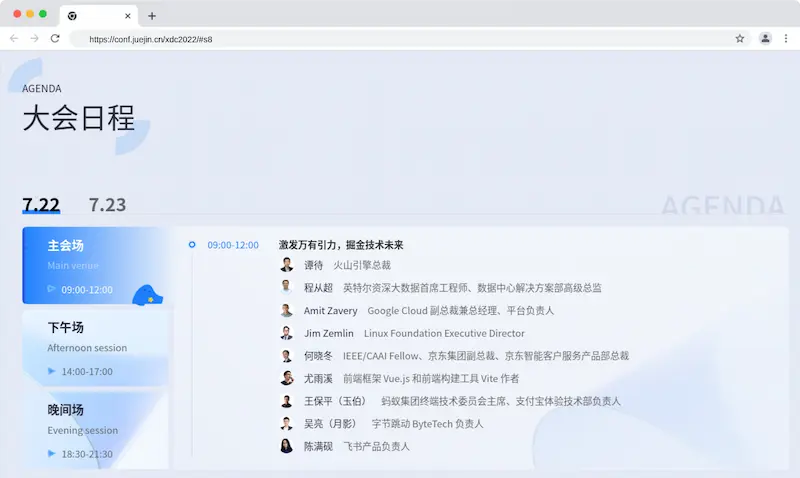
Task: Click 14:00-17:00 time in afternoon card
Action: [x=87, y=372]
